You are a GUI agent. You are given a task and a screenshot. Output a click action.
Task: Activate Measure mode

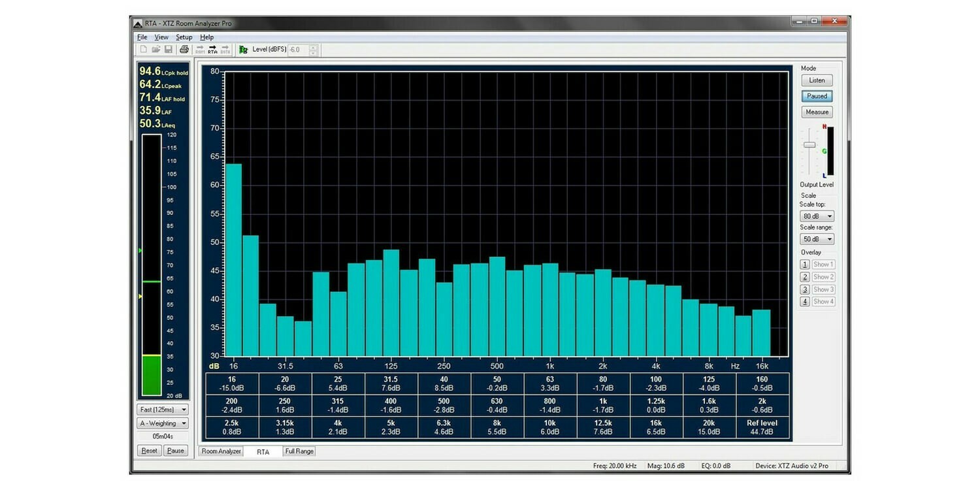[x=816, y=112]
